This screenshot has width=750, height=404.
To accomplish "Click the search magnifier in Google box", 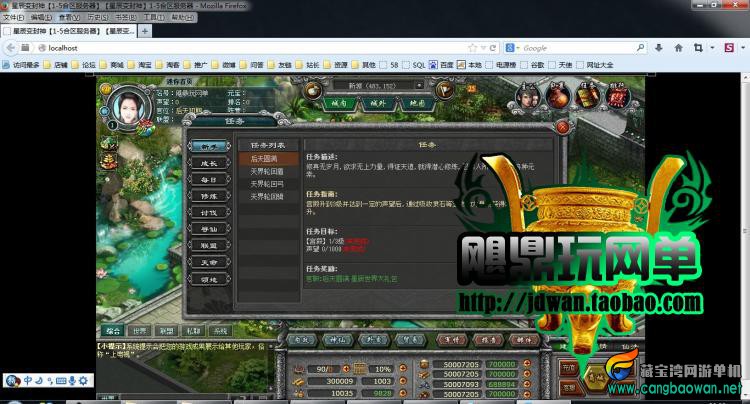I will pos(640,48).
